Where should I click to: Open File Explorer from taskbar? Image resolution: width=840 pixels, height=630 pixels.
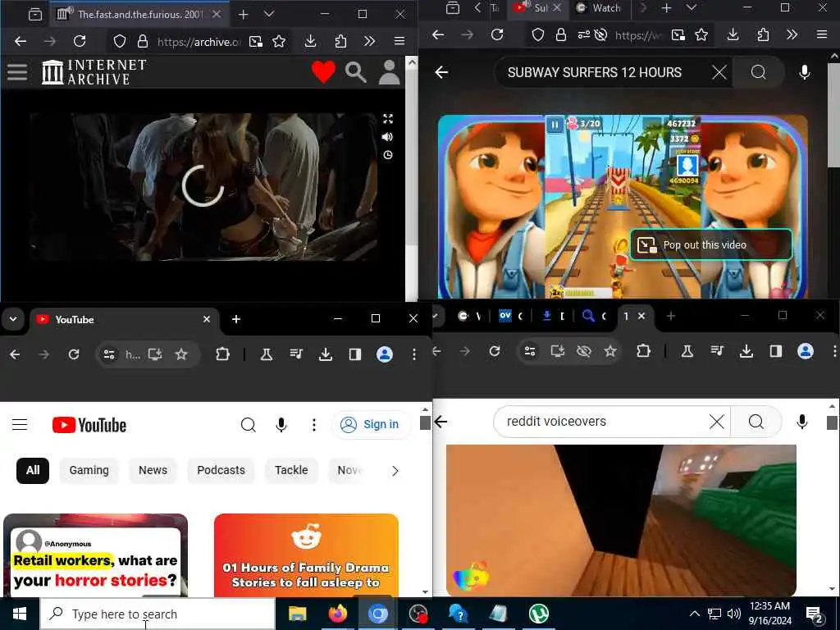297,614
